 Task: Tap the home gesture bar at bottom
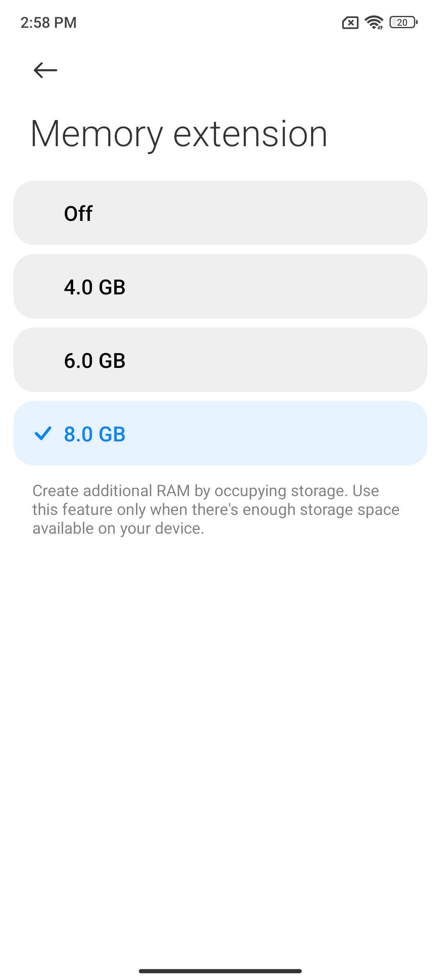(x=220, y=971)
